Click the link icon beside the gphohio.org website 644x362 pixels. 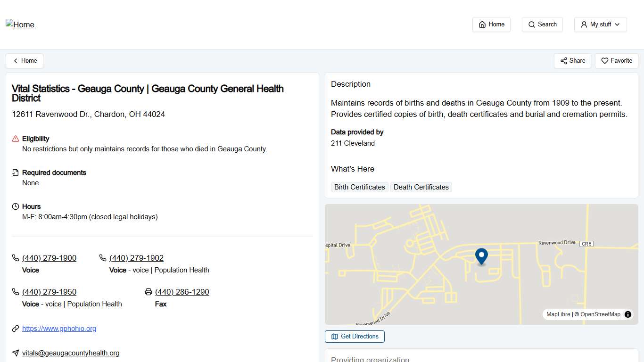click(x=15, y=329)
